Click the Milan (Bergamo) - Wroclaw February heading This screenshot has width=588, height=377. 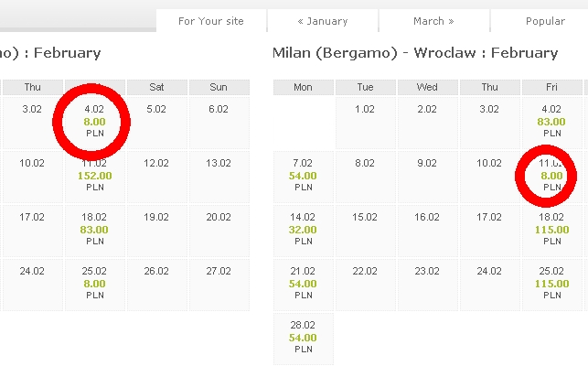tap(415, 53)
